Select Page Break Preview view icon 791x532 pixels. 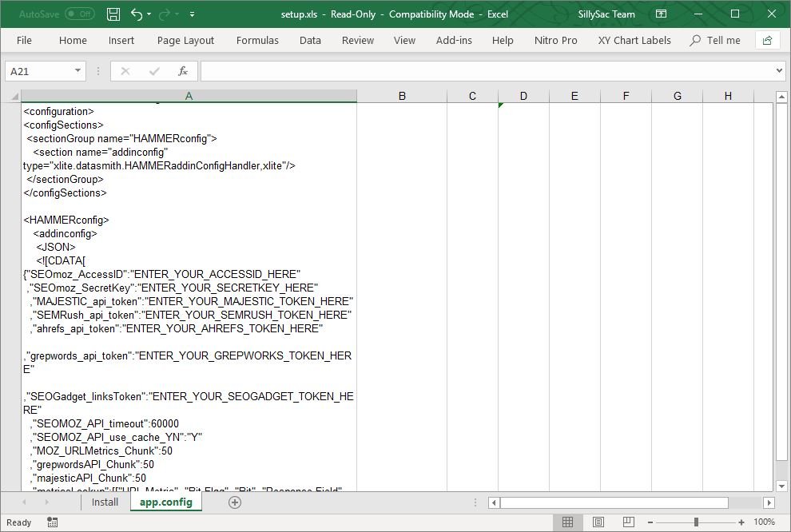(628, 522)
